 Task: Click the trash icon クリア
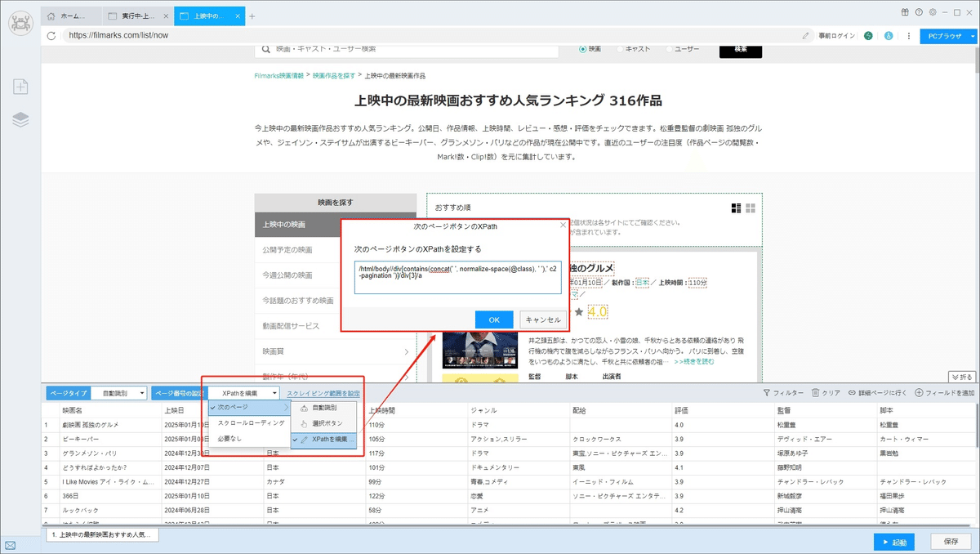tap(815, 393)
